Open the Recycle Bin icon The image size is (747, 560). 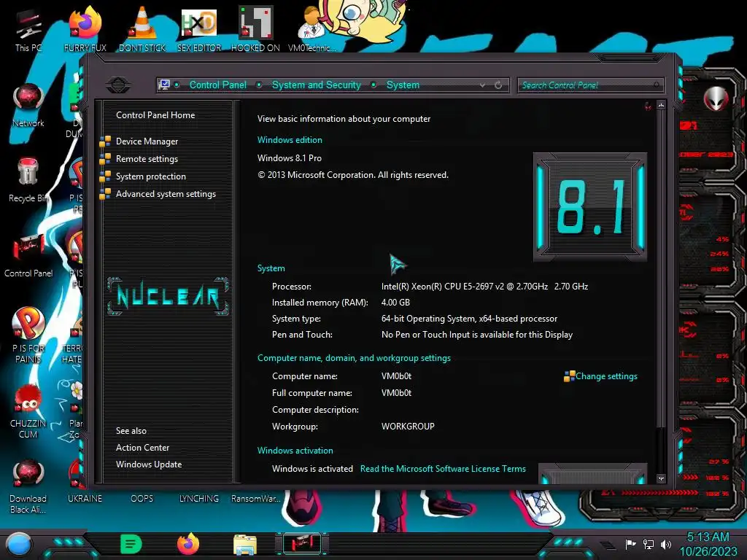click(x=28, y=180)
